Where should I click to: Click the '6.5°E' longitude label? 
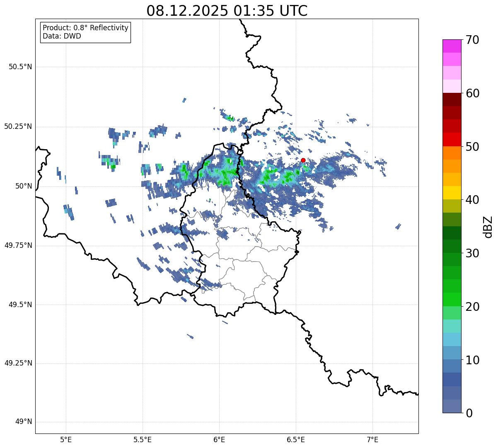coord(296,439)
